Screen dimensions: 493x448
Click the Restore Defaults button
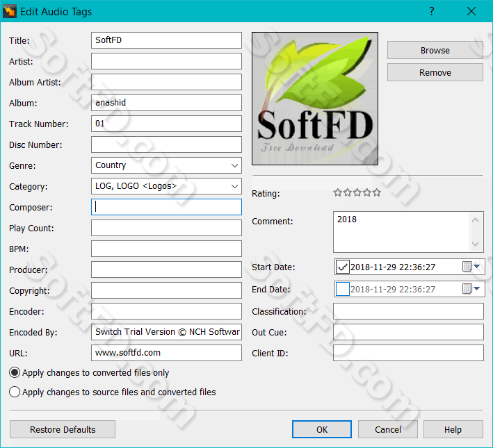point(63,429)
